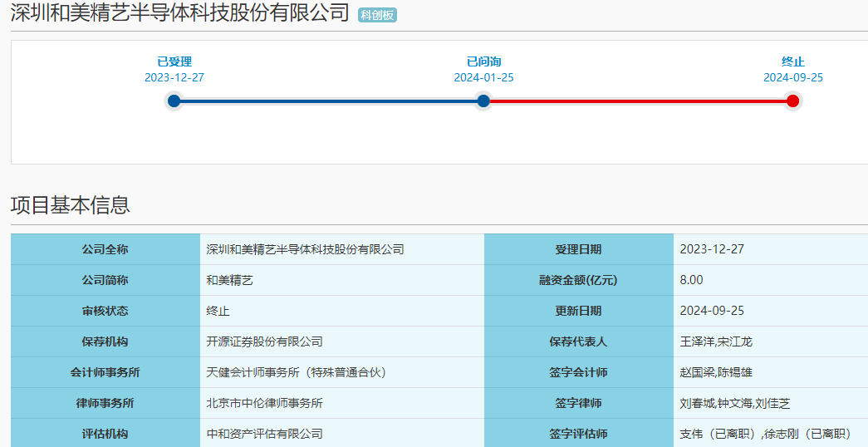Click the 保荐代表人 header cell
The image size is (868, 447).
(578, 341)
